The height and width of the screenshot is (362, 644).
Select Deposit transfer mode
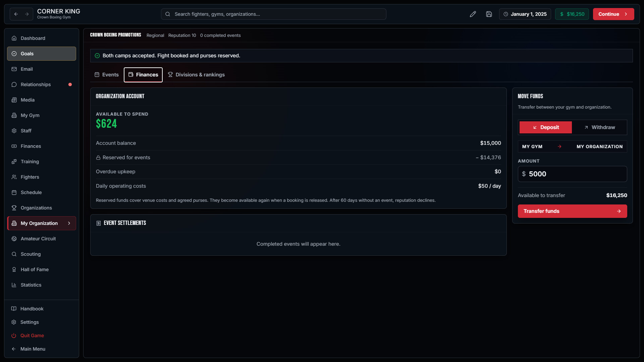coord(546,127)
